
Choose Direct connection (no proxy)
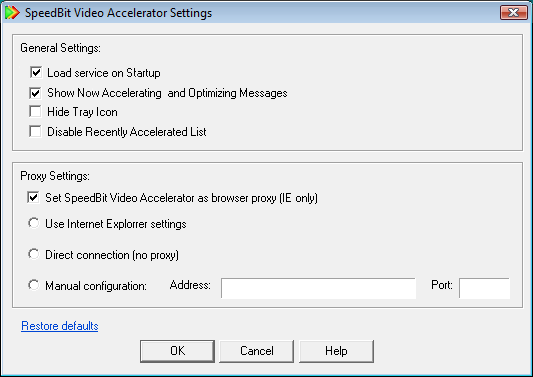[34, 254]
